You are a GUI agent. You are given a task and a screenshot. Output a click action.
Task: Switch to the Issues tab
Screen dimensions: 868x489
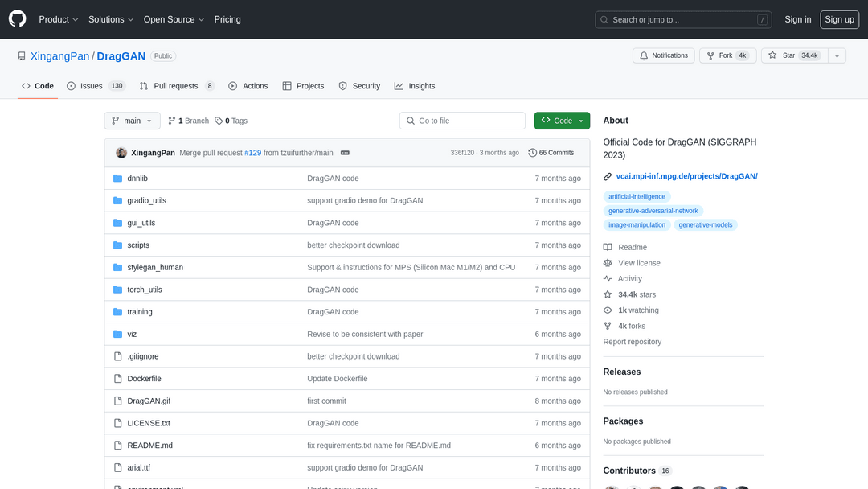(96, 86)
